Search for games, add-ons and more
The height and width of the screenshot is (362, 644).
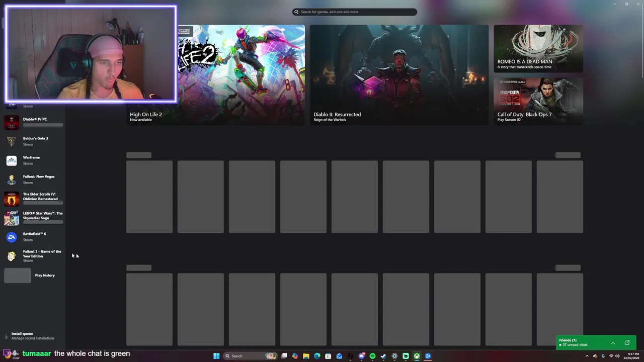click(x=355, y=12)
